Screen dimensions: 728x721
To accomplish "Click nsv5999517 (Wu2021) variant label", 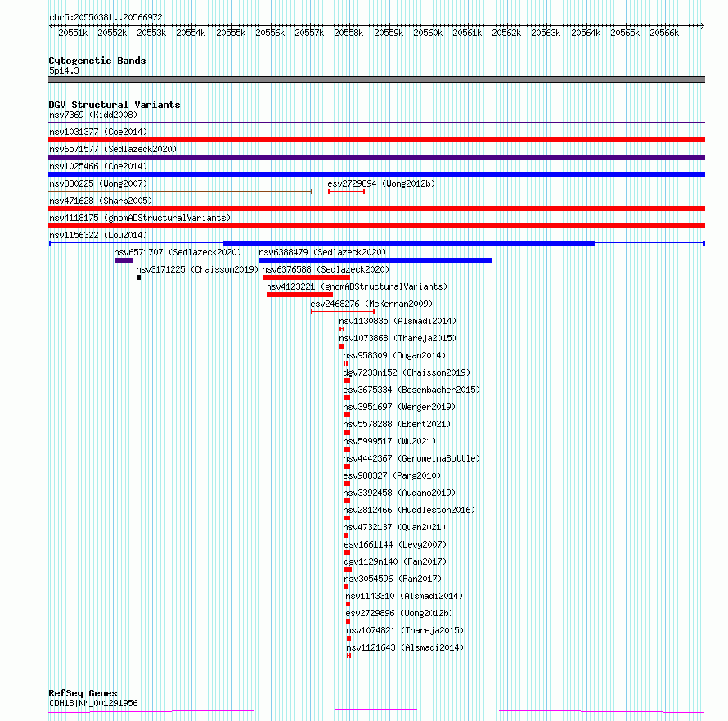I will (389, 441).
